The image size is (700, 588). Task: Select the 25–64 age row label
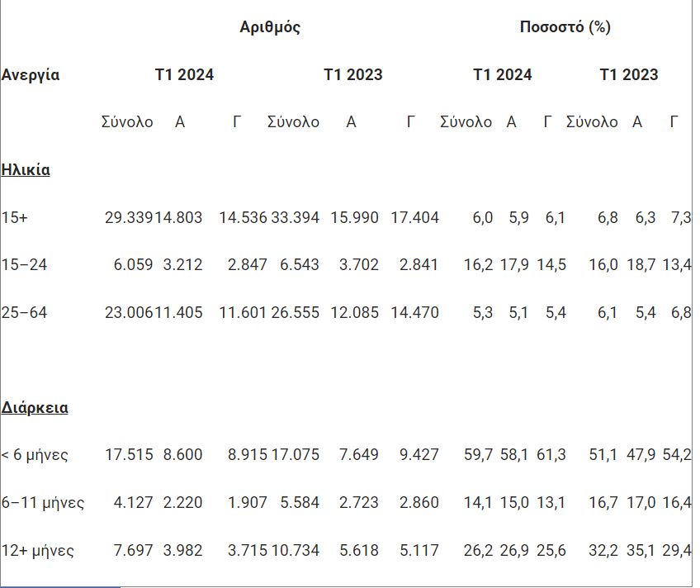(x=25, y=313)
